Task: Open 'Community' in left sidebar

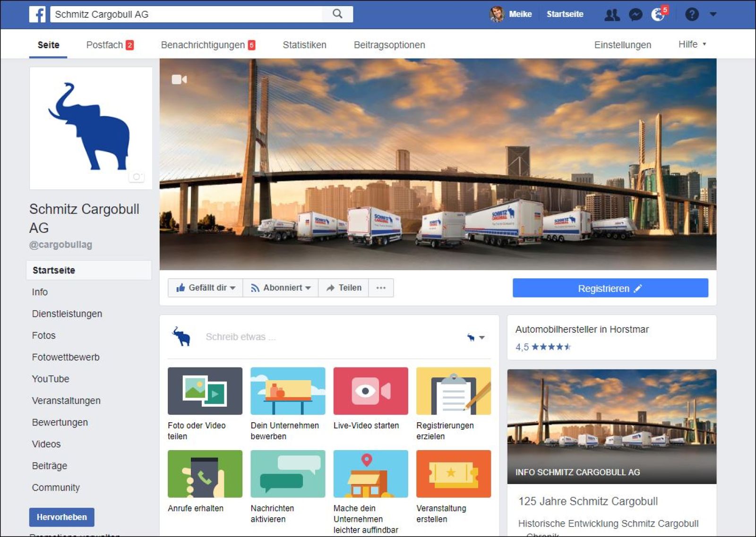Action: pos(56,487)
